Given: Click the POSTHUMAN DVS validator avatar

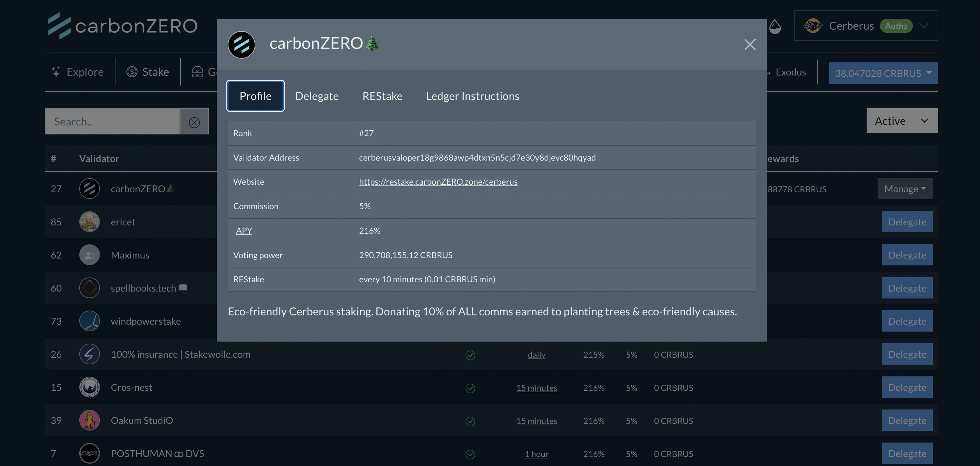Looking at the screenshot, I should [x=89, y=454].
